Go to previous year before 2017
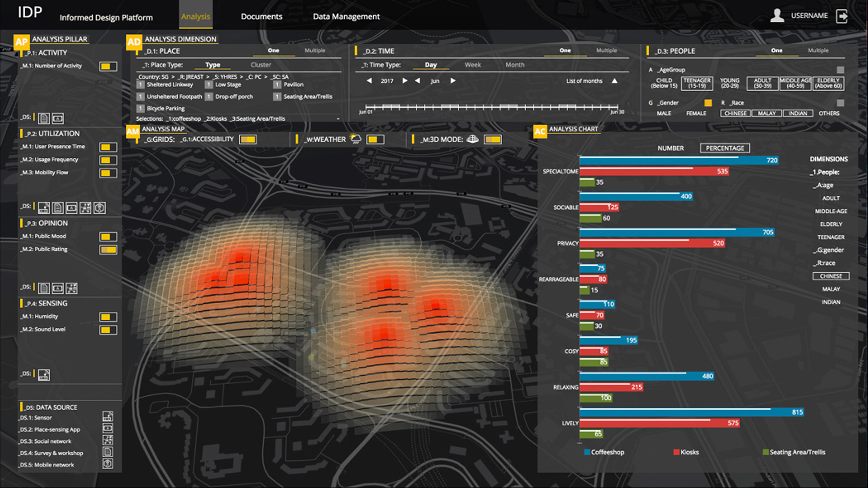 pyautogui.click(x=369, y=81)
